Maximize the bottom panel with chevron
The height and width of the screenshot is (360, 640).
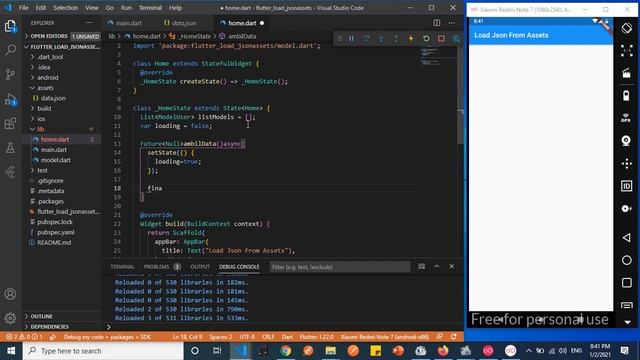(437, 267)
